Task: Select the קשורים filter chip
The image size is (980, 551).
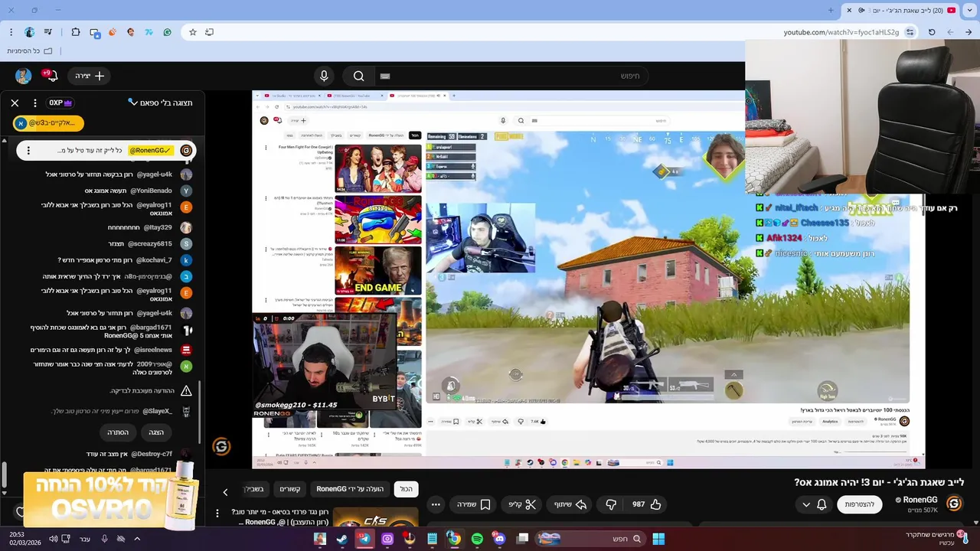Action: click(289, 489)
